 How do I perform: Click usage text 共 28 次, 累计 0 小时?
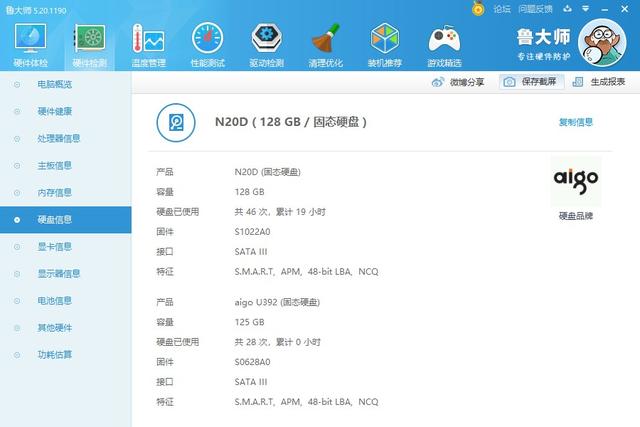pyautogui.click(x=278, y=342)
